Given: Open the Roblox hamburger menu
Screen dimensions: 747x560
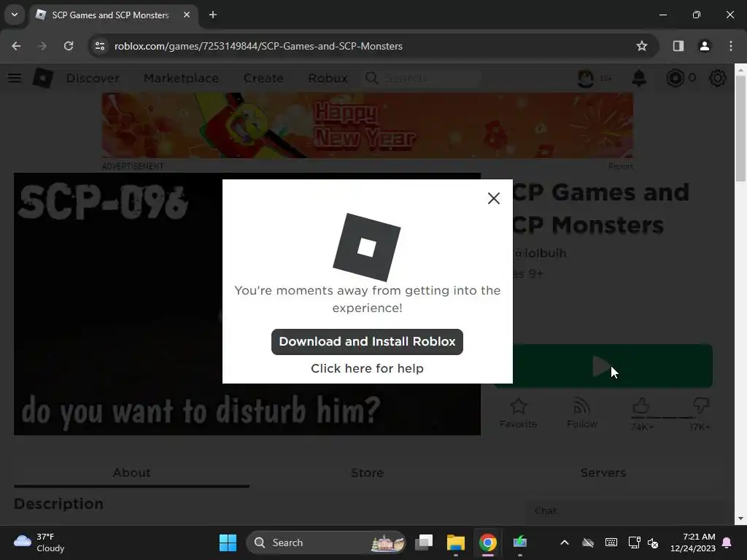Looking at the screenshot, I should (x=15, y=78).
